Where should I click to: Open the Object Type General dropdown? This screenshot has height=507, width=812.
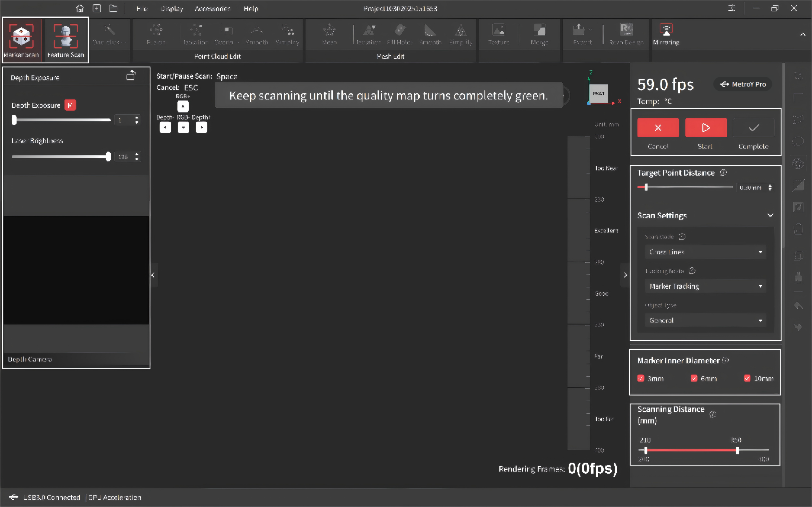[705, 320]
